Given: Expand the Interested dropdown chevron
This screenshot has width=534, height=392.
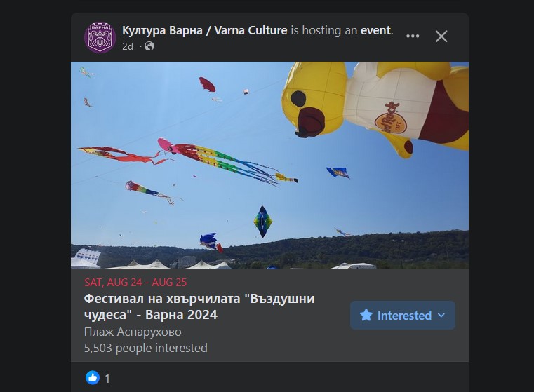Looking at the screenshot, I should (441, 316).
